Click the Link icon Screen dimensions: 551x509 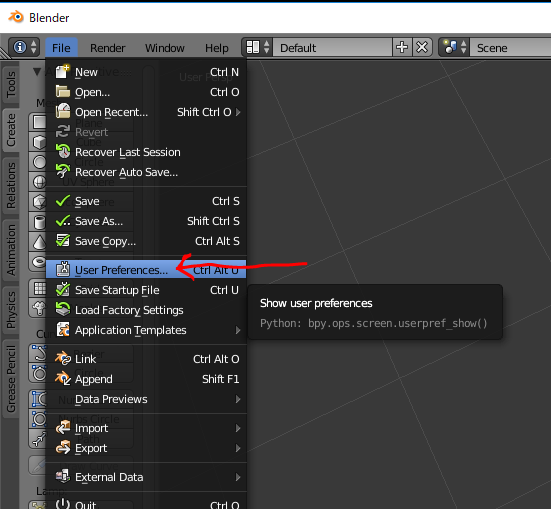pos(63,359)
